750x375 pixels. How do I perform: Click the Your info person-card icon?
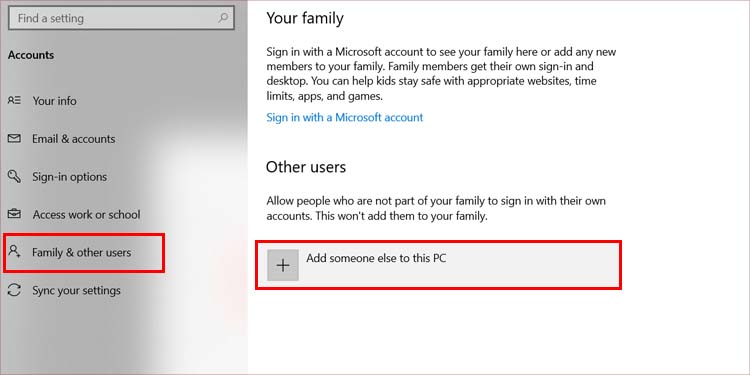[14, 100]
